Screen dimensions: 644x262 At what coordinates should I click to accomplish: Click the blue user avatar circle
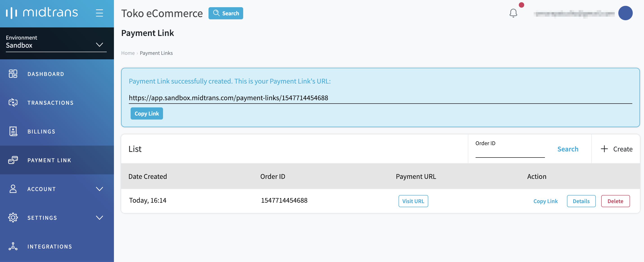(625, 13)
